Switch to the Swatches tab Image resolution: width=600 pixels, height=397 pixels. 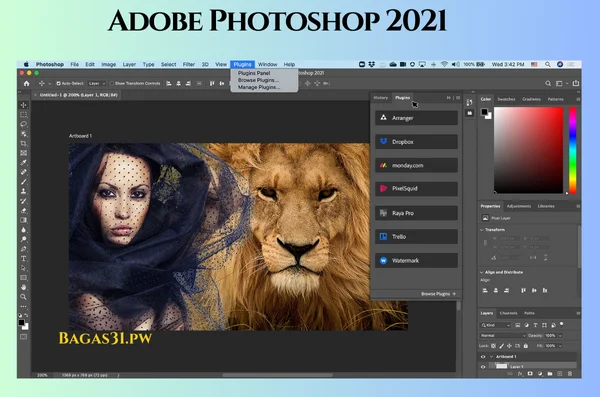tap(506, 99)
